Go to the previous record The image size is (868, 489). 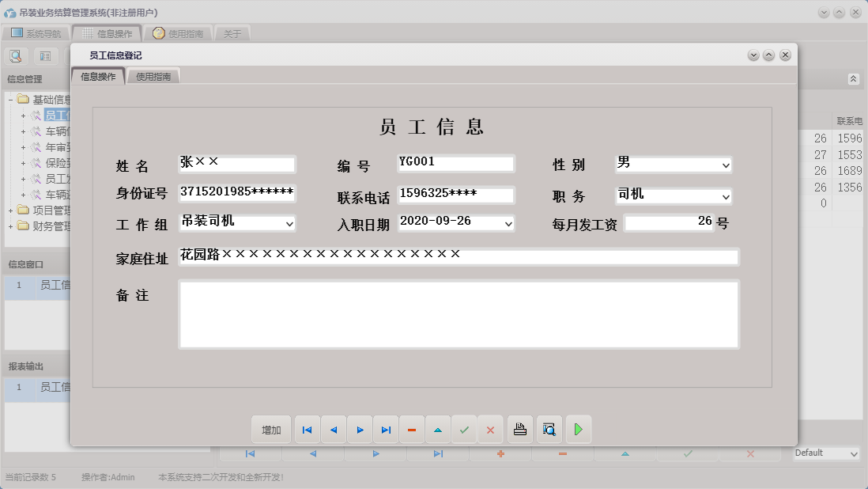pyautogui.click(x=333, y=429)
